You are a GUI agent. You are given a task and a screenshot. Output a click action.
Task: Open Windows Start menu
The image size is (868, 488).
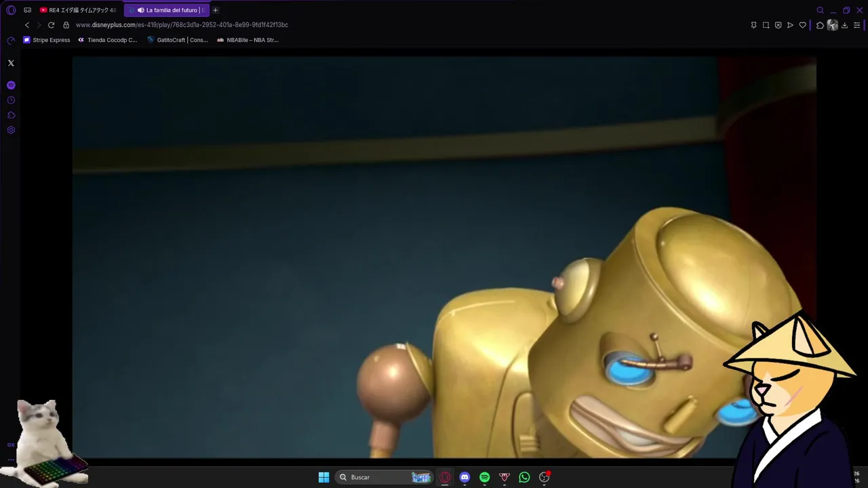point(324,477)
